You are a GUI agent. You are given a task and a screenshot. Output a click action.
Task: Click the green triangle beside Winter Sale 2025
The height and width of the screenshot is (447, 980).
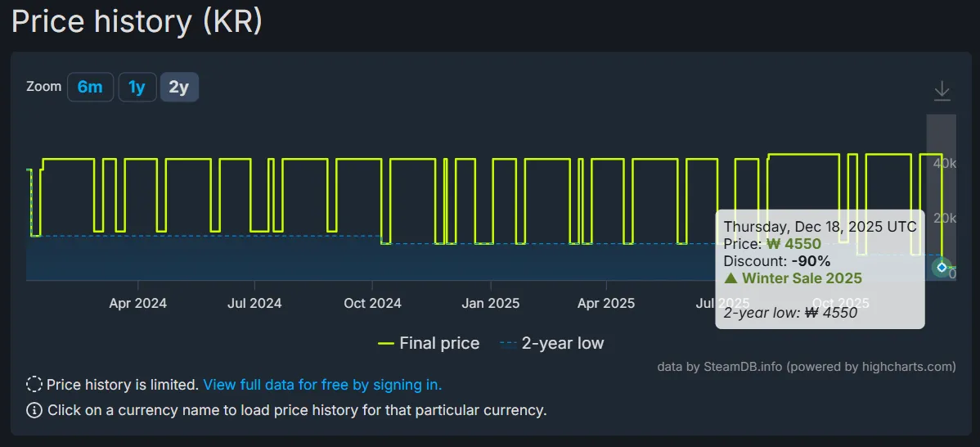coord(731,278)
